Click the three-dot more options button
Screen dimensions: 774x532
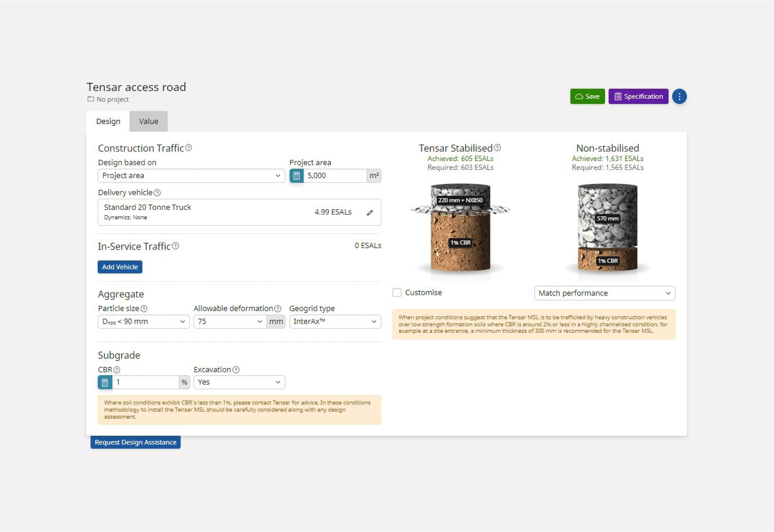click(679, 96)
